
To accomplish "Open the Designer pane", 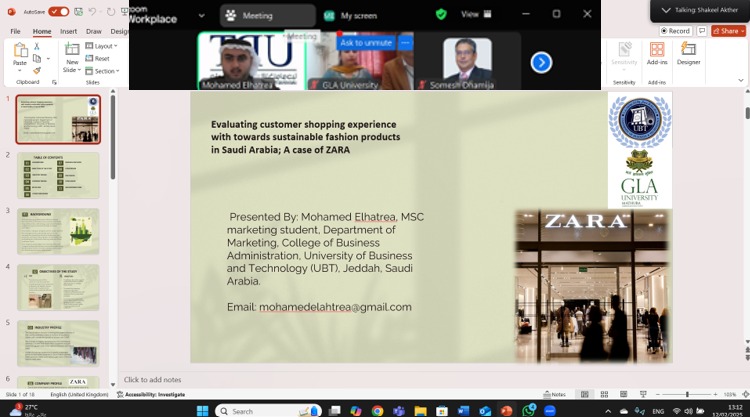I will (688, 53).
